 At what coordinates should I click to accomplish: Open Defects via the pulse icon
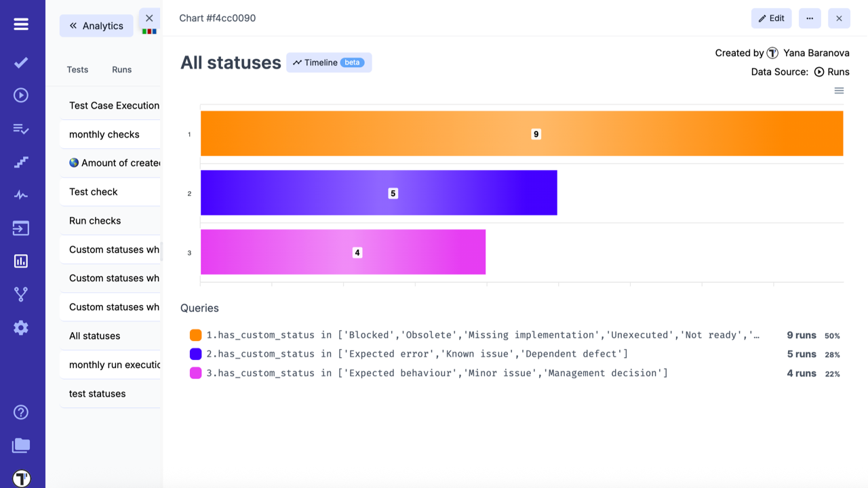pyautogui.click(x=21, y=195)
